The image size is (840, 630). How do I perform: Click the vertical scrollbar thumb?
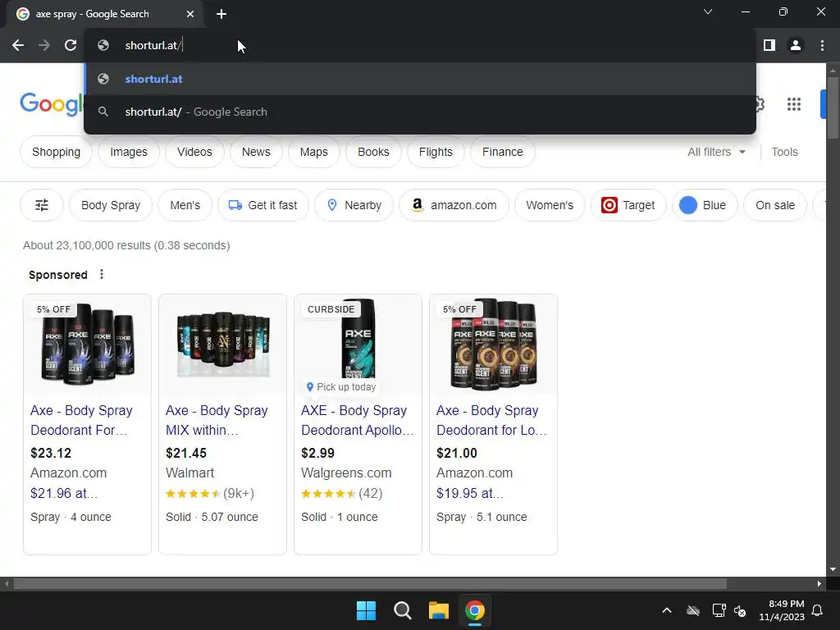(833, 107)
